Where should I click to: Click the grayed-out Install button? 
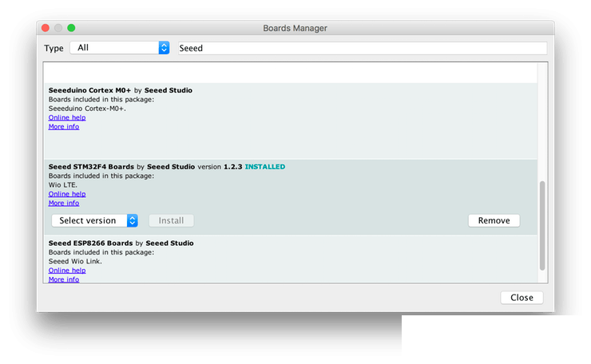pyautogui.click(x=171, y=220)
